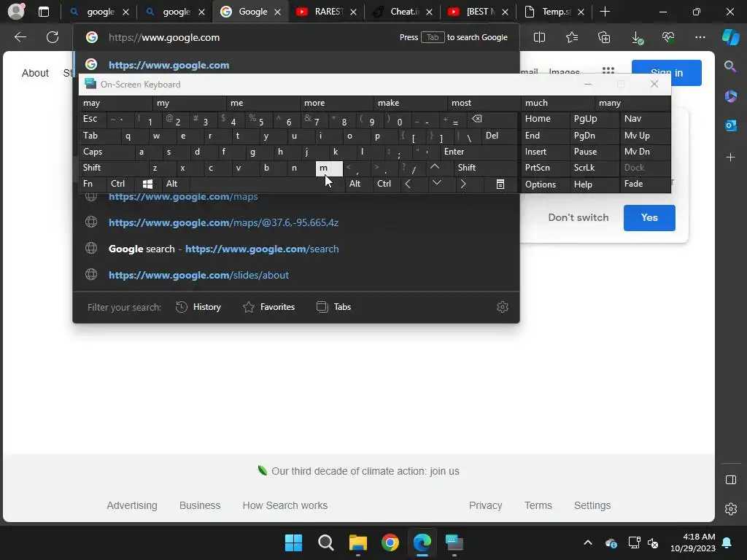Open the taskbar clock and date
This screenshot has height=560, width=747.
693,542
